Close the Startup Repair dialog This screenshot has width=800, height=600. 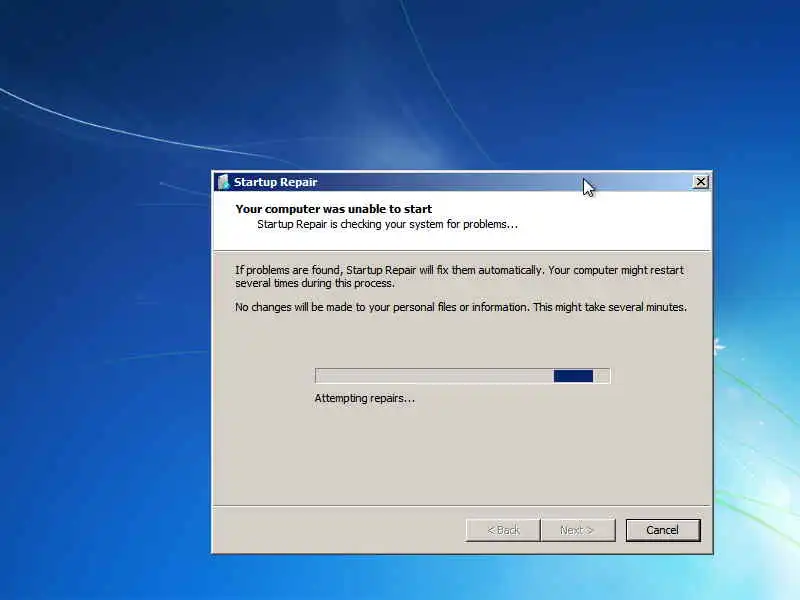pos(701,182)
